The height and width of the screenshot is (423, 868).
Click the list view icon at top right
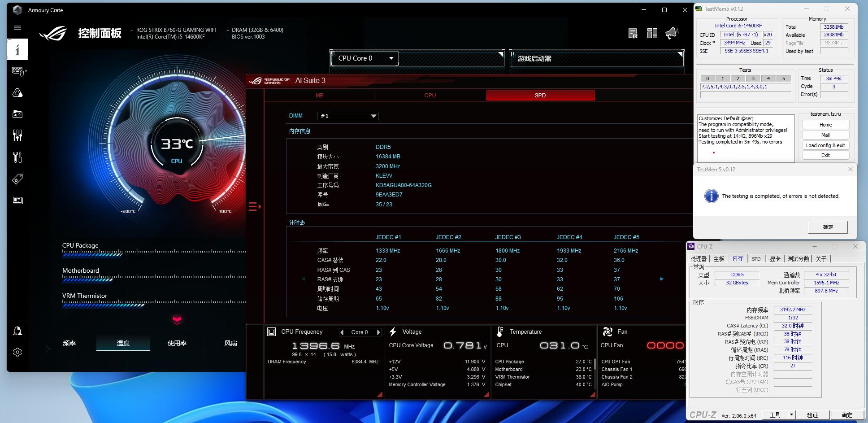click(633, 33)
